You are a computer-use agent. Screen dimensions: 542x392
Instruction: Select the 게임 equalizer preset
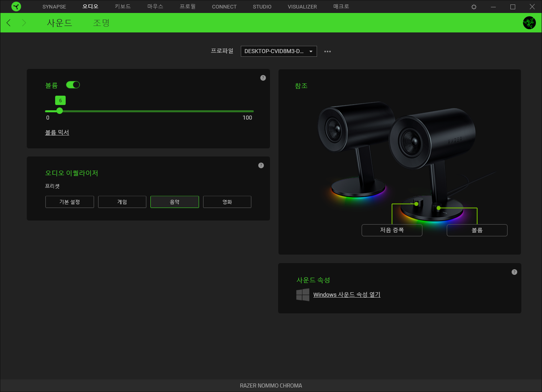122,202
